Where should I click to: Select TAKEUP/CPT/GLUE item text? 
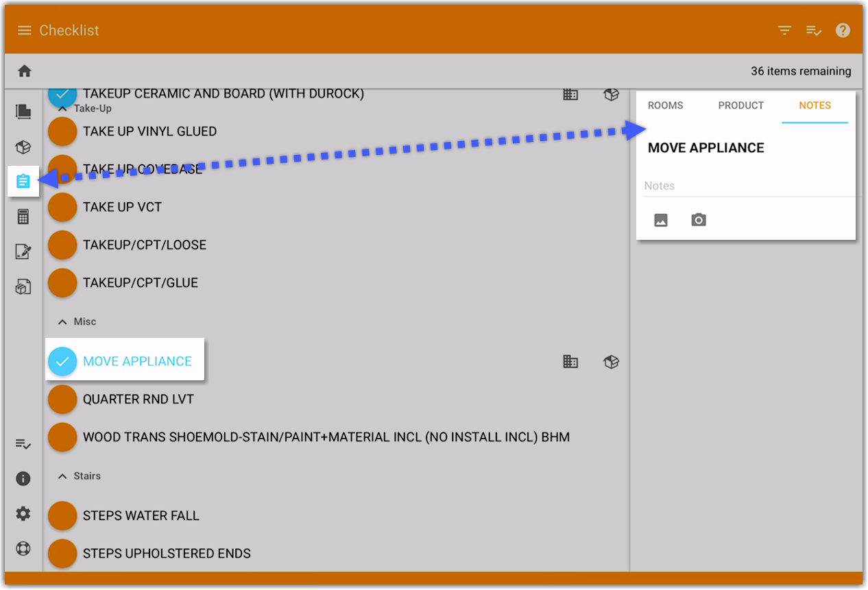tap(141, 282)
